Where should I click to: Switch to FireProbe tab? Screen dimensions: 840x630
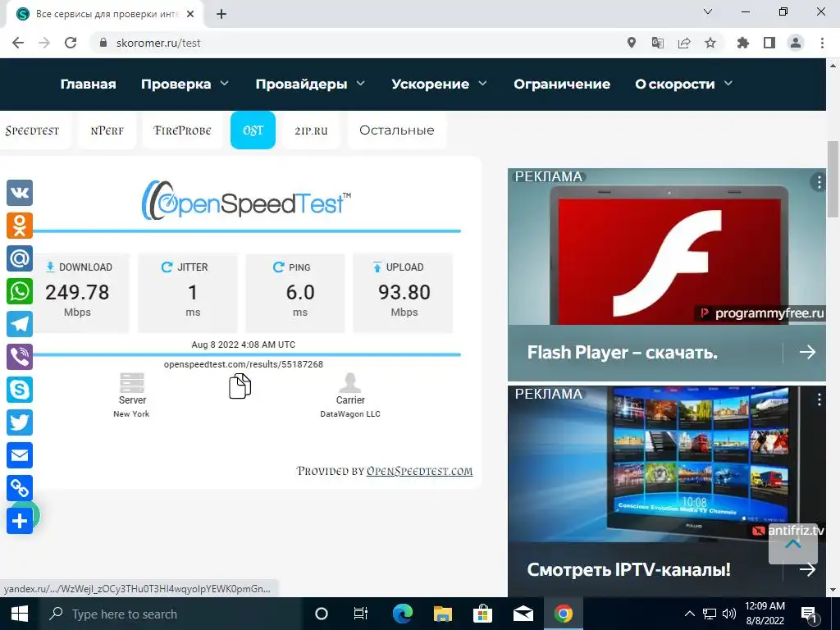click(x=182, y=130)
